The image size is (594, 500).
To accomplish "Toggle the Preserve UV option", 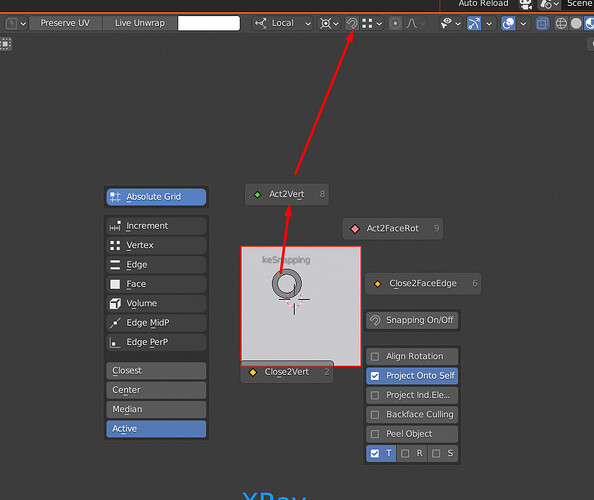I will 65,23.
